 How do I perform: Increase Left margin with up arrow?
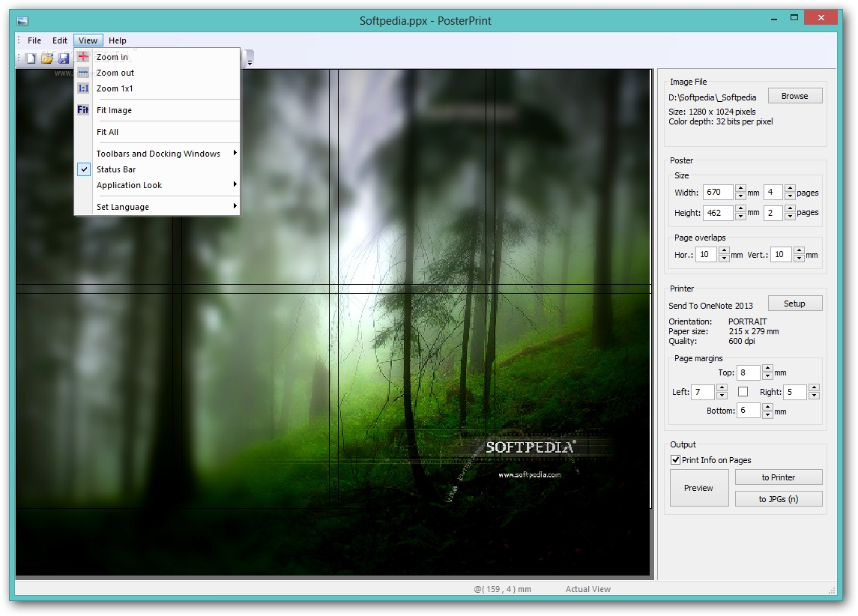coord(722,388)
